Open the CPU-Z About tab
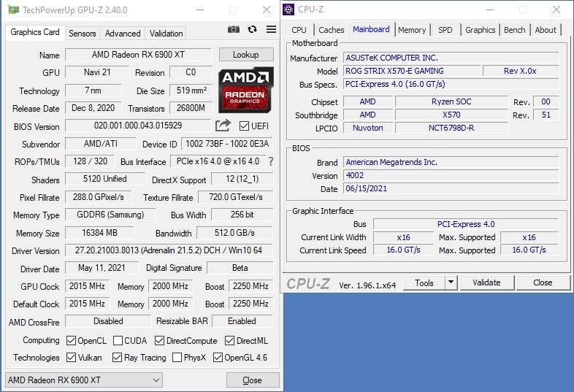574x392 pixels. point(546,30)
